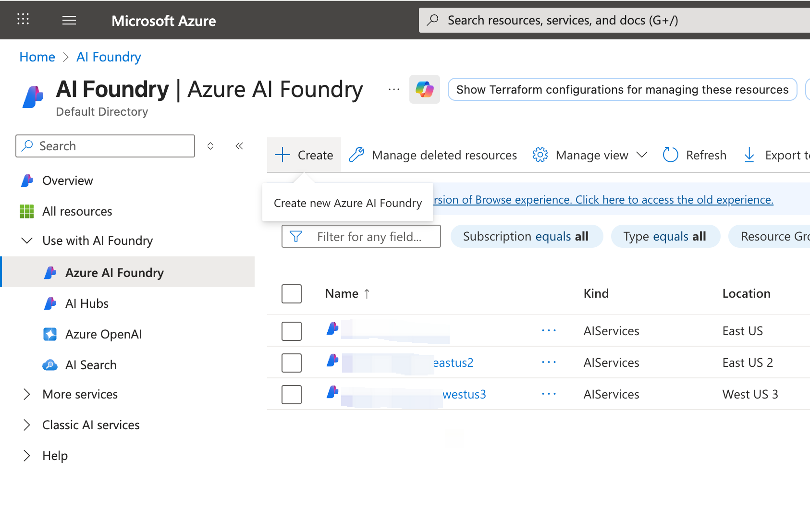Open Azure OpenAI via its star icon
This screenshot has height=532, width=810.
[x=50, y=334]
